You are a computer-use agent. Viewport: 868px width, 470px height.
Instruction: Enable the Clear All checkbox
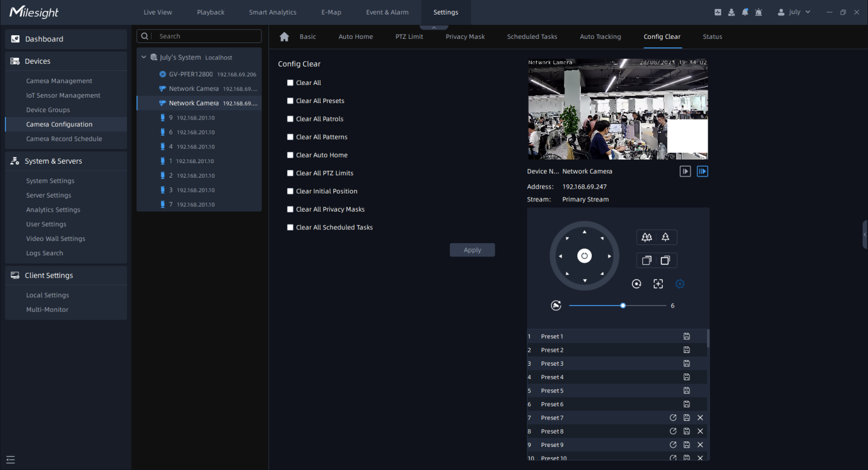290,83
